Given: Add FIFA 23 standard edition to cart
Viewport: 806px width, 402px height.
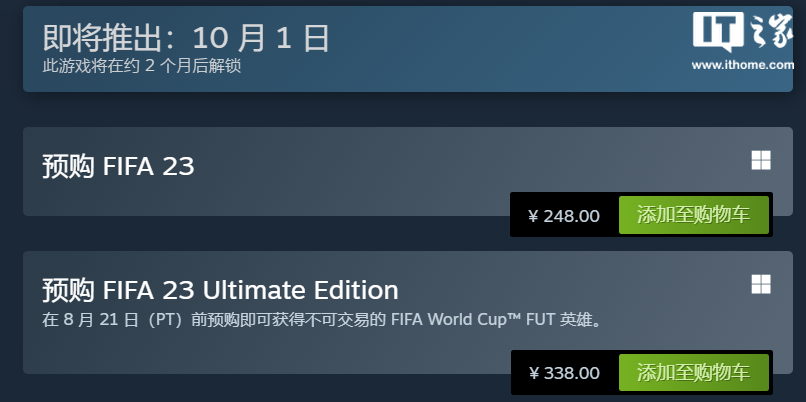Looking at the screenshot, I should pos(693,215).
